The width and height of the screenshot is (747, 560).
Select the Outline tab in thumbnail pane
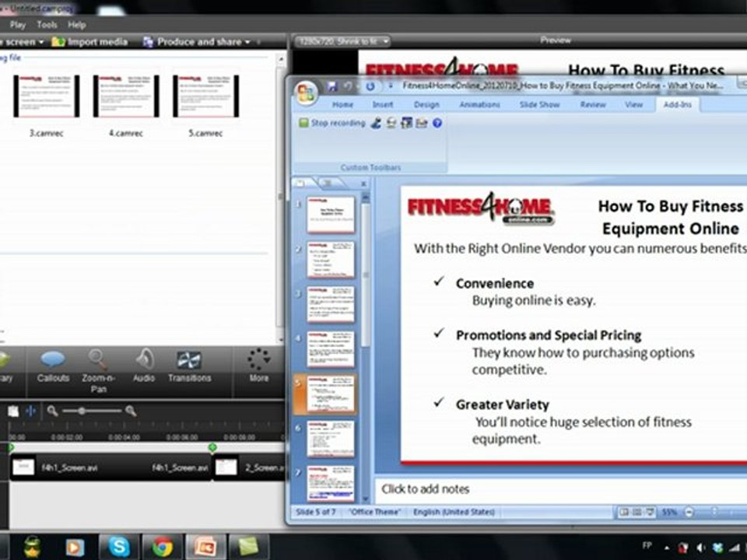click(328, 183)
